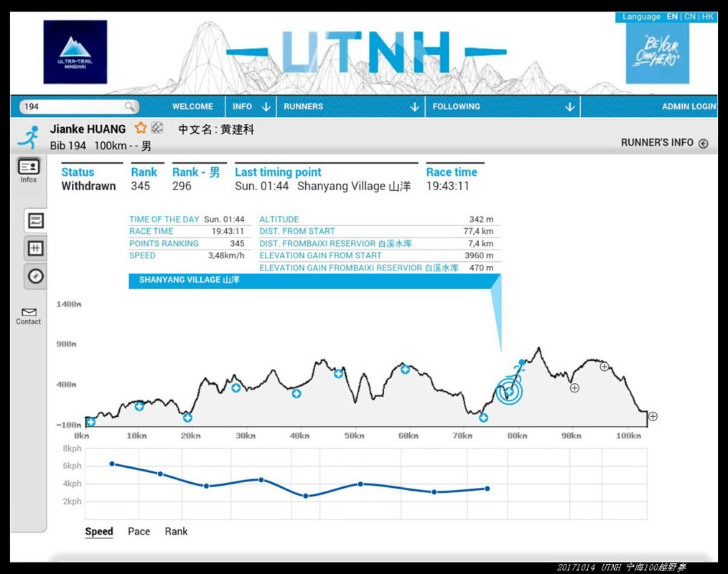
Task: Select the elevation profile view sidebar icon
Action: click(x=36, y=220)
